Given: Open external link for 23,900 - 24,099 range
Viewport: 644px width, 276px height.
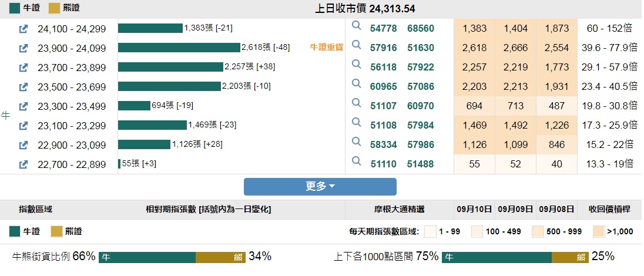Looking at the screenshot, I should pyautogui.click(x=24, y=48).
